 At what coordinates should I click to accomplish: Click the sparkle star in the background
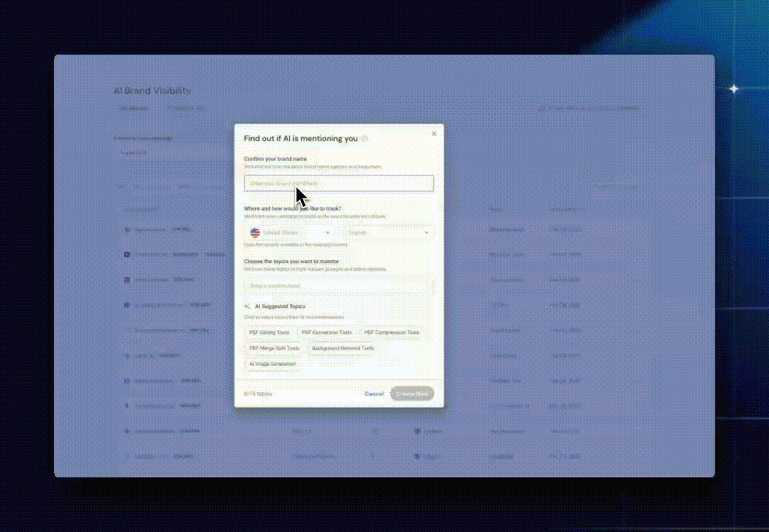(734, 89)
